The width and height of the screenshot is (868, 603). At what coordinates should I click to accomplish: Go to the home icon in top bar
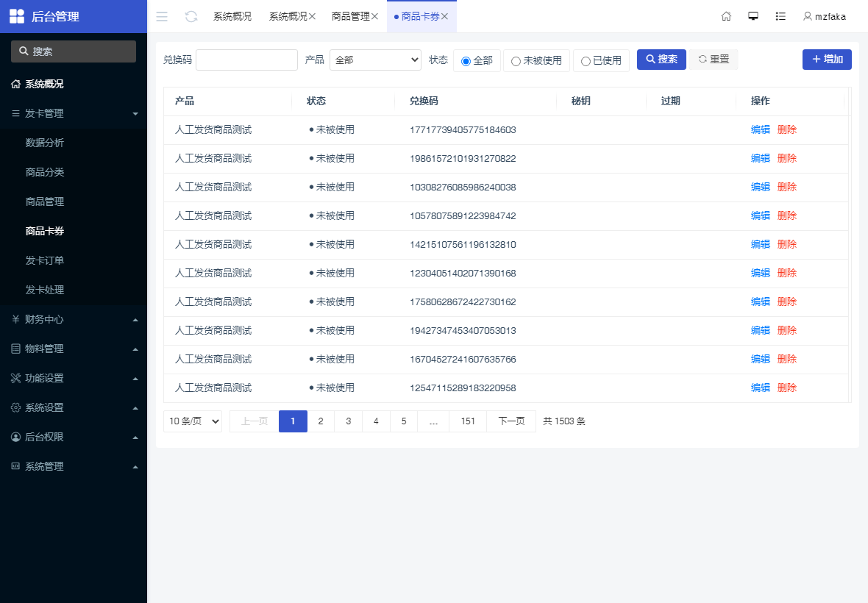click(x=726, y=16)
